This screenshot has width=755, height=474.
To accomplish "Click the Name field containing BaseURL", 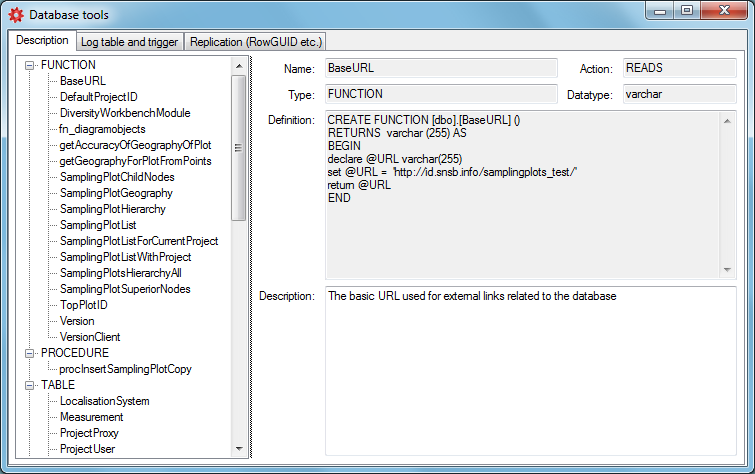I will point(440,69).
